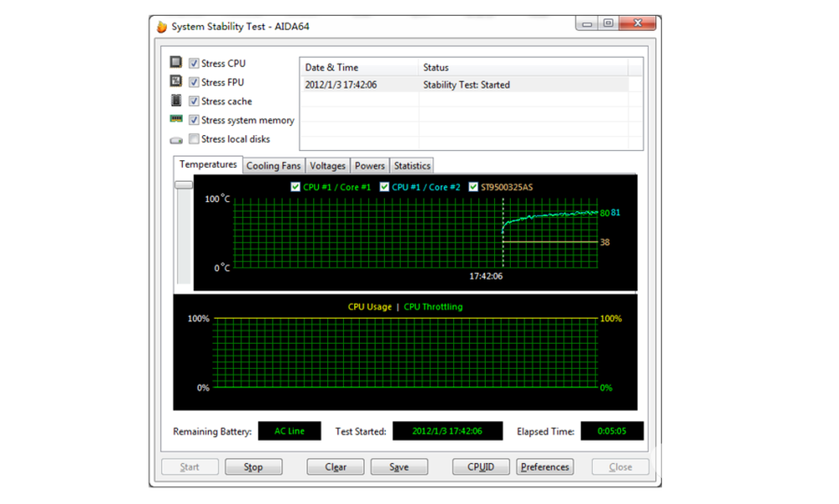Click the 'Stability Test: Started' status entry

click(466, 85)
